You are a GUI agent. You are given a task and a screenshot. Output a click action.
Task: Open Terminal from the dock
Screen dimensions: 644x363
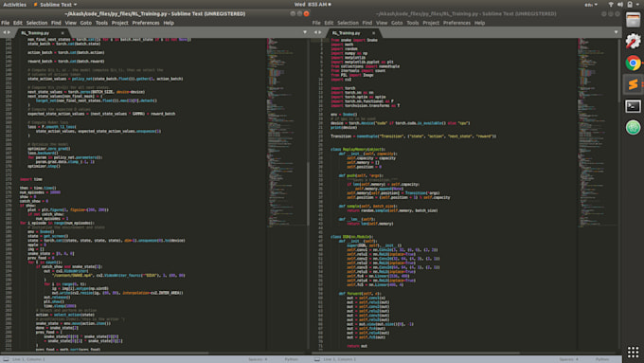point(633,106)
